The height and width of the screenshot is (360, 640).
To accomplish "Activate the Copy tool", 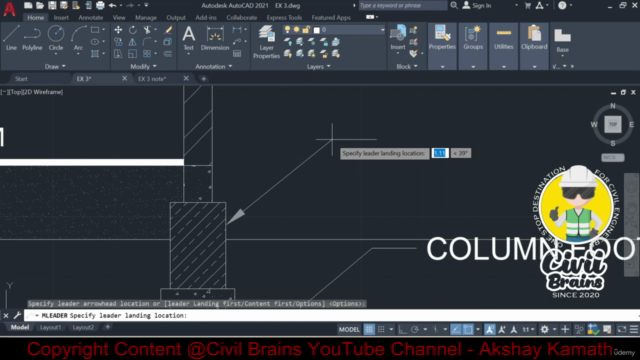I will 118,42.
